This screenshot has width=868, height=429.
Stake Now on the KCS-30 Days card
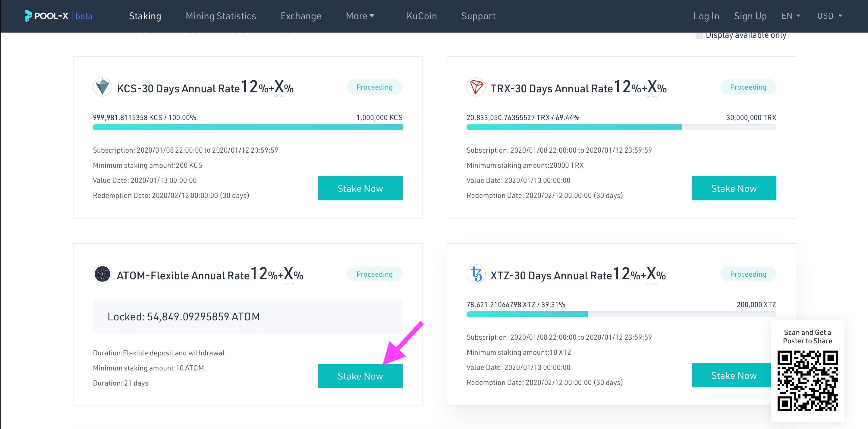(x=360, y=189)
